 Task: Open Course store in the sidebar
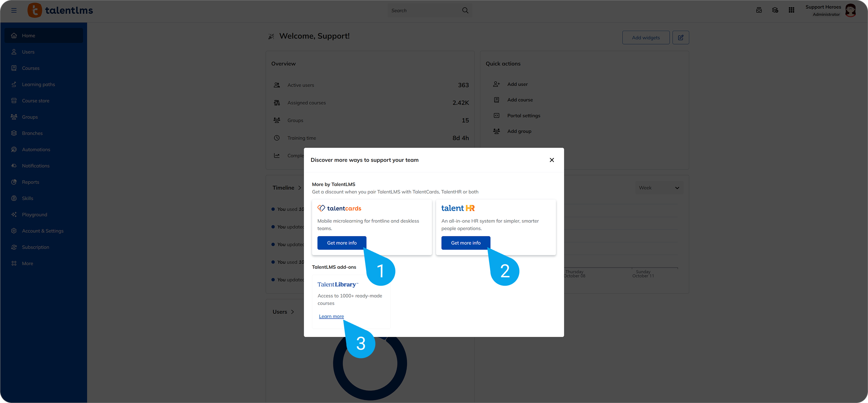(x=44, y=101)
